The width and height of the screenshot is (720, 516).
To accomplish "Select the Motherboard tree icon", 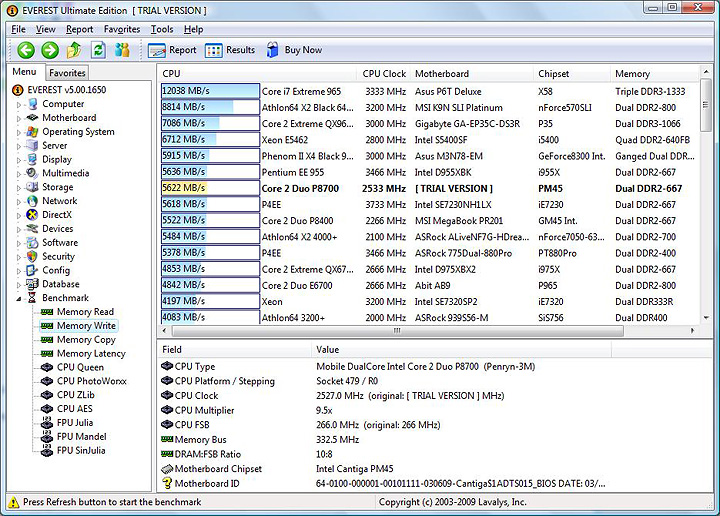I will (x=32, y=118).
